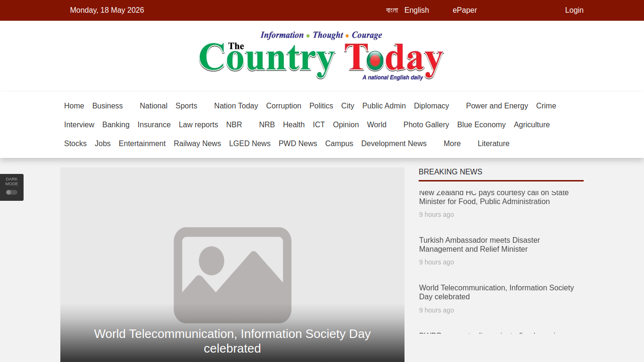Open Photo Gallery page
This screenshot has width=644, height=362.
click(x=426, y=125)
